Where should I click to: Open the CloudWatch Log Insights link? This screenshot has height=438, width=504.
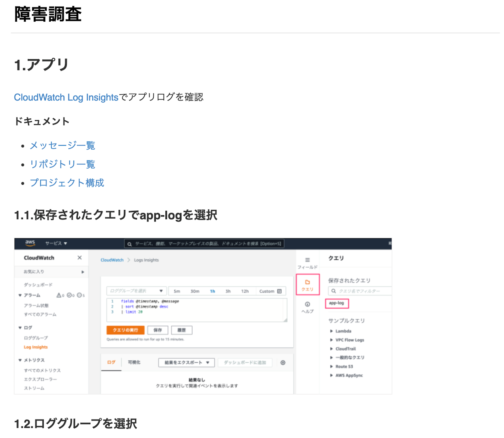coord(66,97)
